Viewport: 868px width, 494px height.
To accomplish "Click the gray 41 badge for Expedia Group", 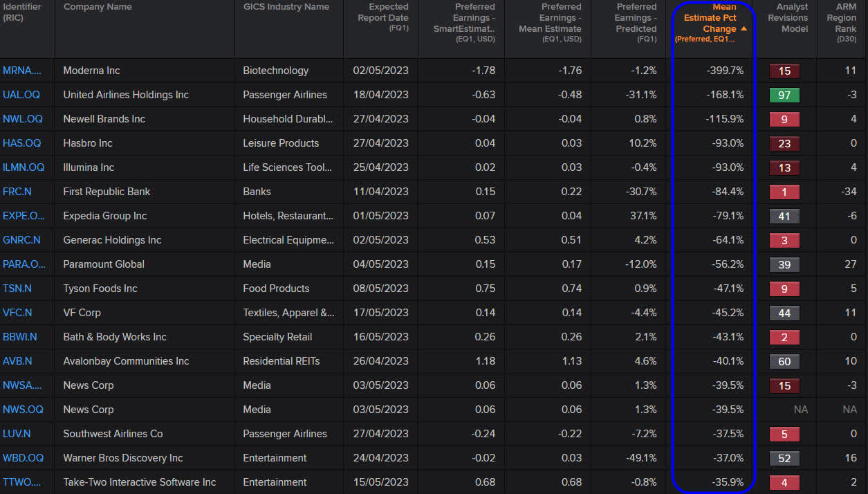I will pyautogui.click(x=784, y=216).
